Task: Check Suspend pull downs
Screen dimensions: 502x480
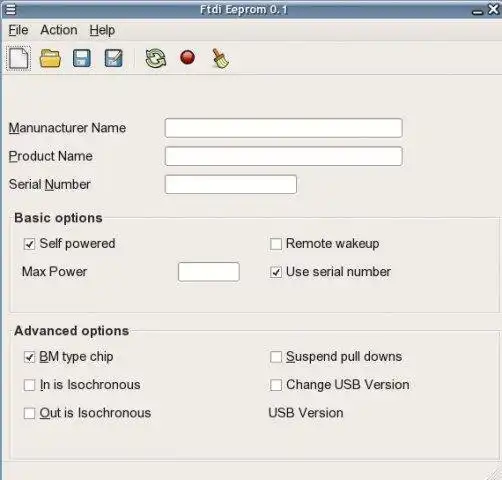Action: pos(276,357)
